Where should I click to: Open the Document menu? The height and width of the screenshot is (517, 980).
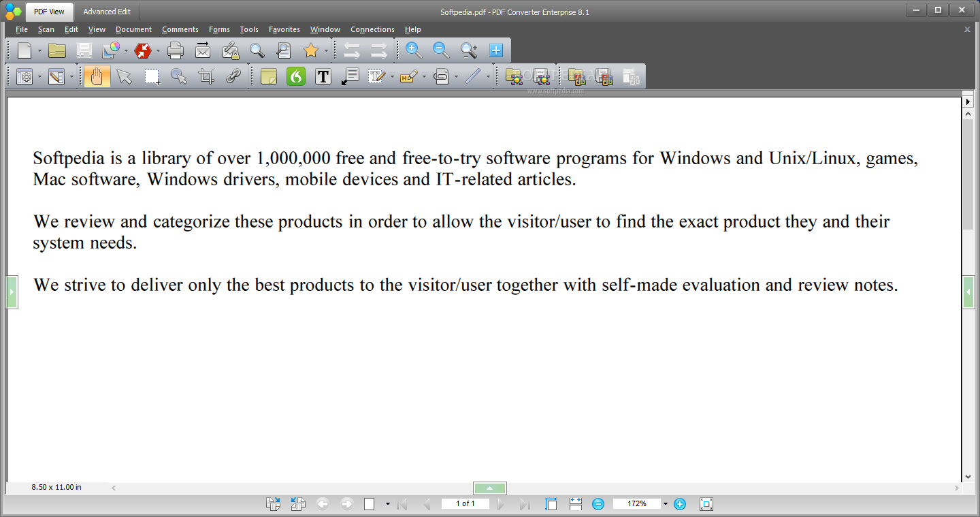[x=133, y=29]
